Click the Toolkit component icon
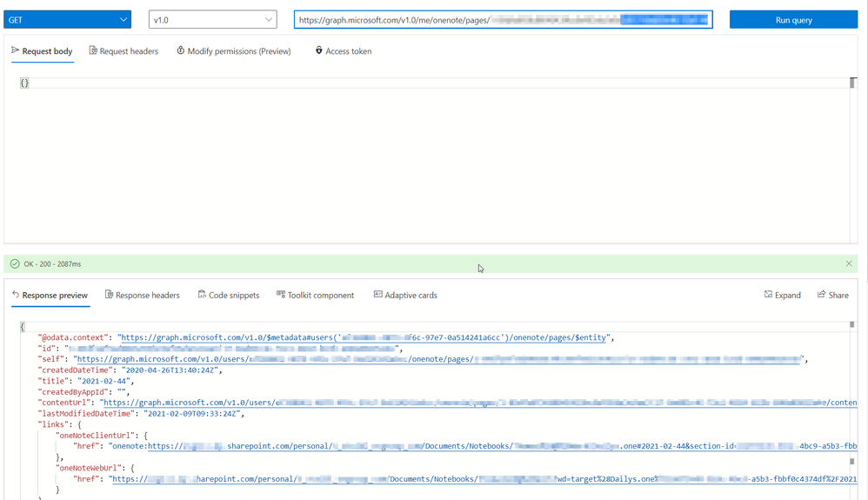Screen dimensions: 868x500 tap(281, 294)
